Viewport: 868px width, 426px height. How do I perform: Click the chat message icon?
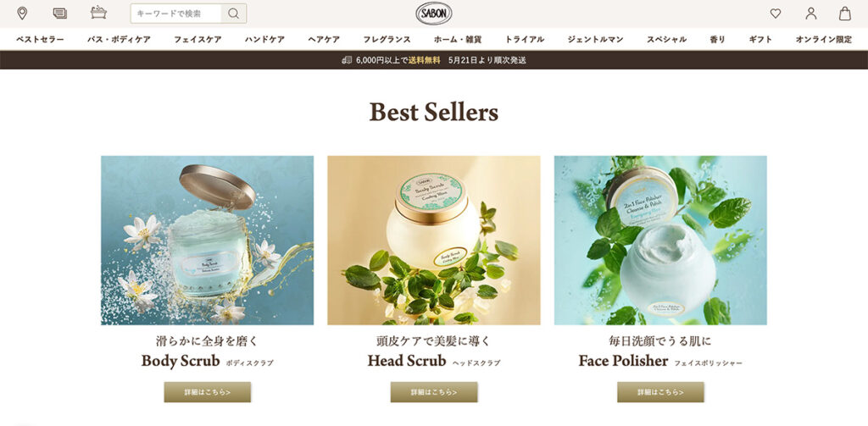tap(60, 14)
